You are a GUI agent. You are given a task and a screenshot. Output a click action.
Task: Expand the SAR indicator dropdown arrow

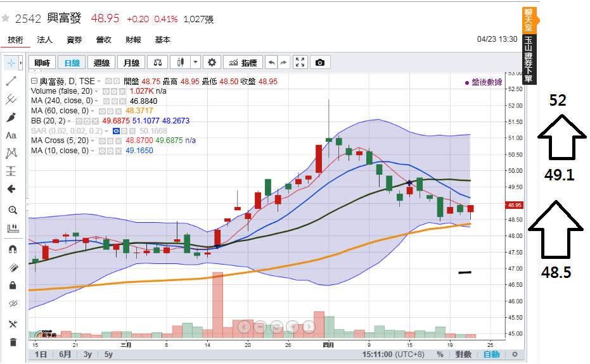click(x=106, y=131)
